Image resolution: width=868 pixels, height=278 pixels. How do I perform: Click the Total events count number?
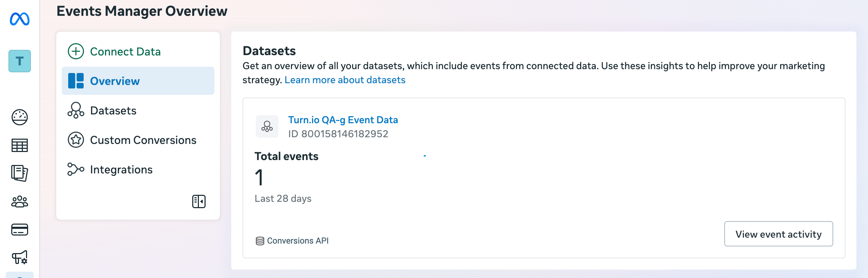pos(259,177)
